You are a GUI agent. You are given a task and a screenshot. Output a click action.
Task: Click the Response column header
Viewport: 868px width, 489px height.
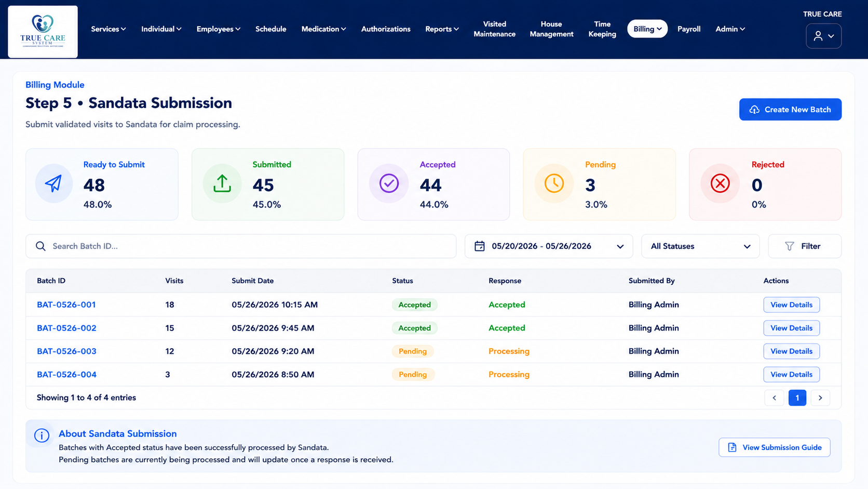click(x=505, y=281)
